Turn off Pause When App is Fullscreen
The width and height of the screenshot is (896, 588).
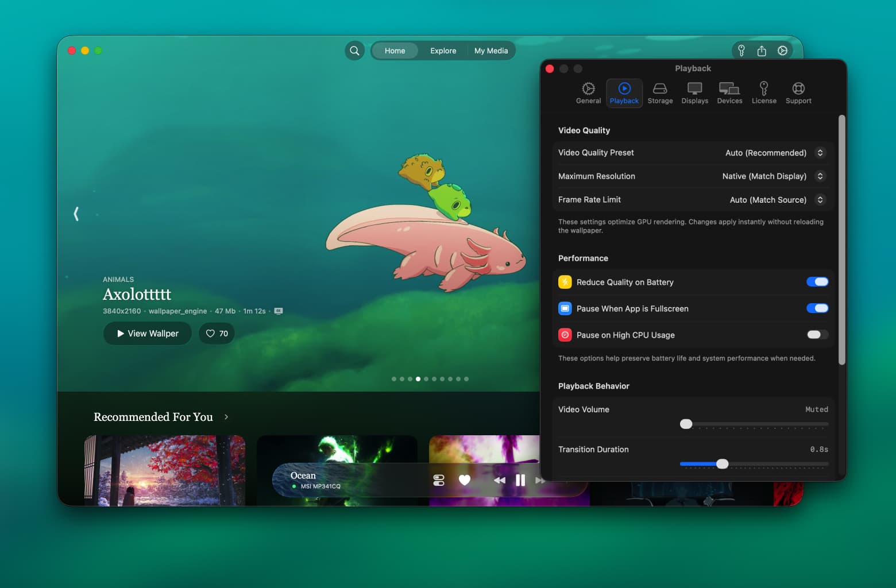(x=817, y=308)
